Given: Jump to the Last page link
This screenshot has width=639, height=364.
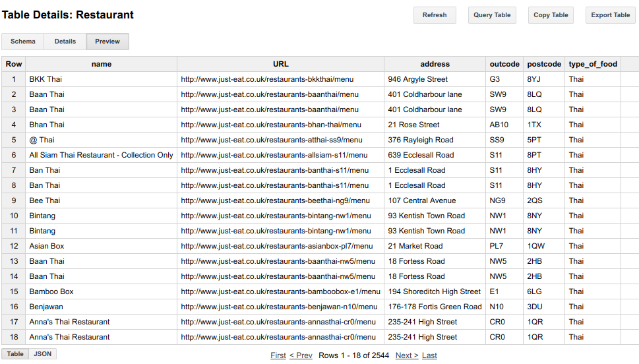Looking at the screenshot, I should (x=429, y=355).
